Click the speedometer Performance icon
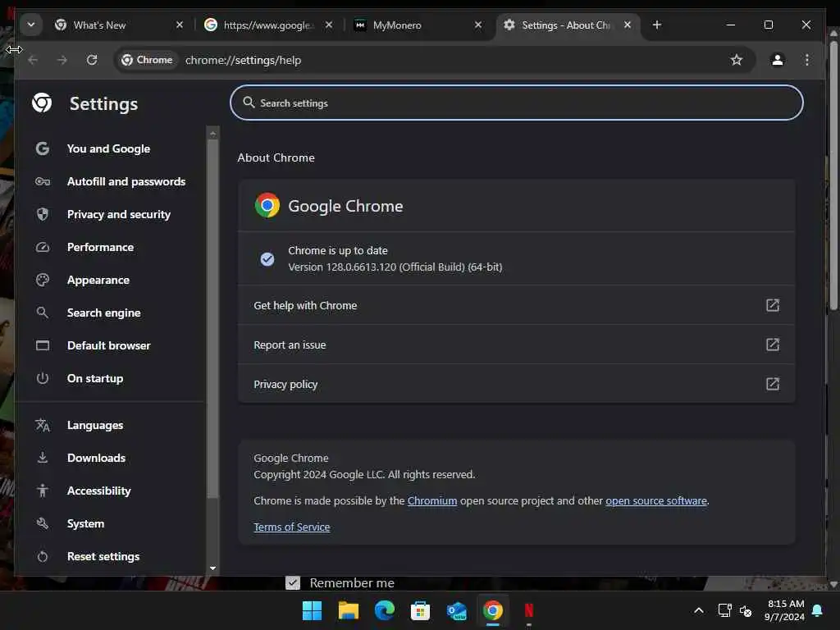 (43, 248)
